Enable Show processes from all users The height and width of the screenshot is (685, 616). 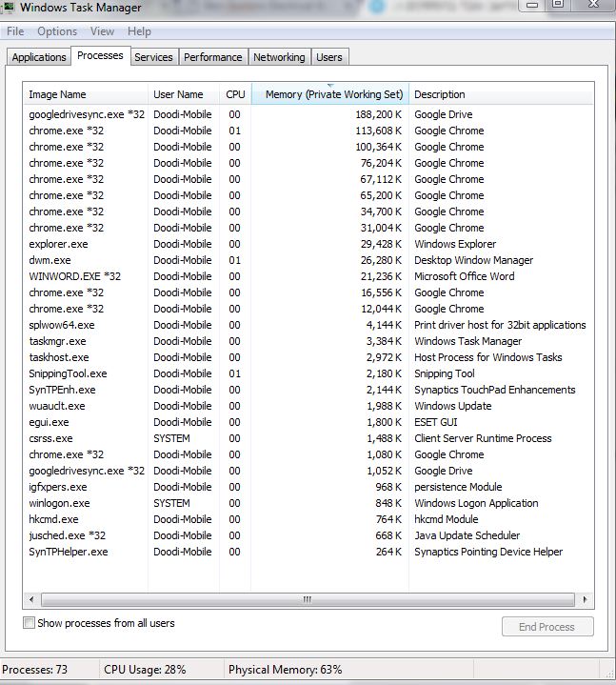tap(29, 622)
